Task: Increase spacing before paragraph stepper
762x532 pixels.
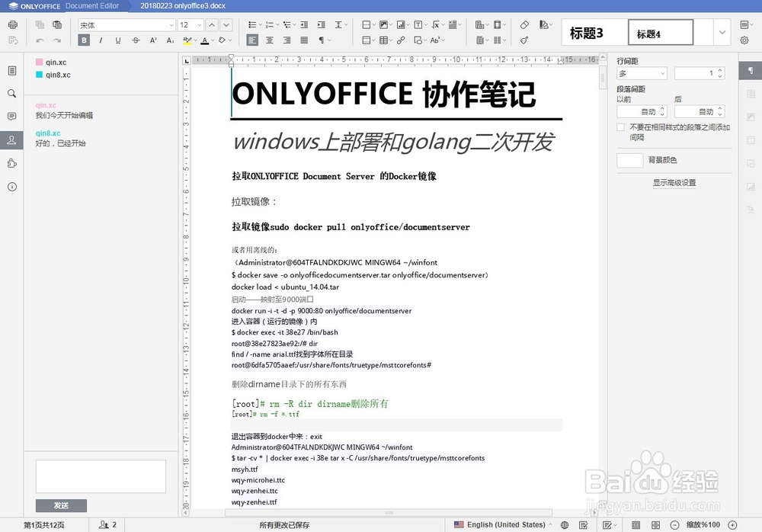Action: [x=662, y=110]
